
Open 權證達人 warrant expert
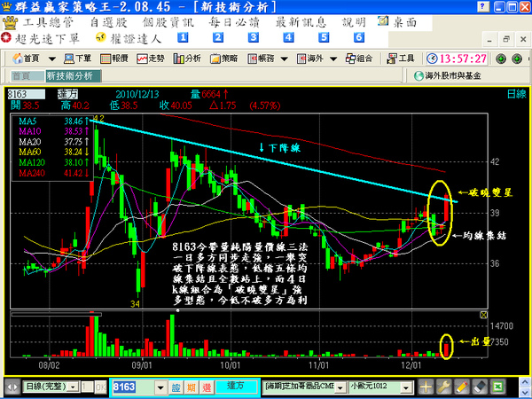(x=129, y=38)
